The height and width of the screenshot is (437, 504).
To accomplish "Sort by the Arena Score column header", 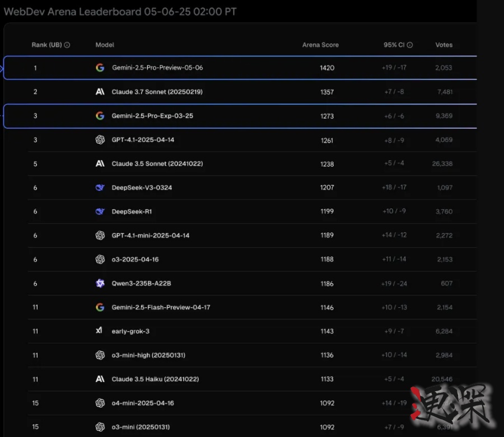I will click(320, 45).
